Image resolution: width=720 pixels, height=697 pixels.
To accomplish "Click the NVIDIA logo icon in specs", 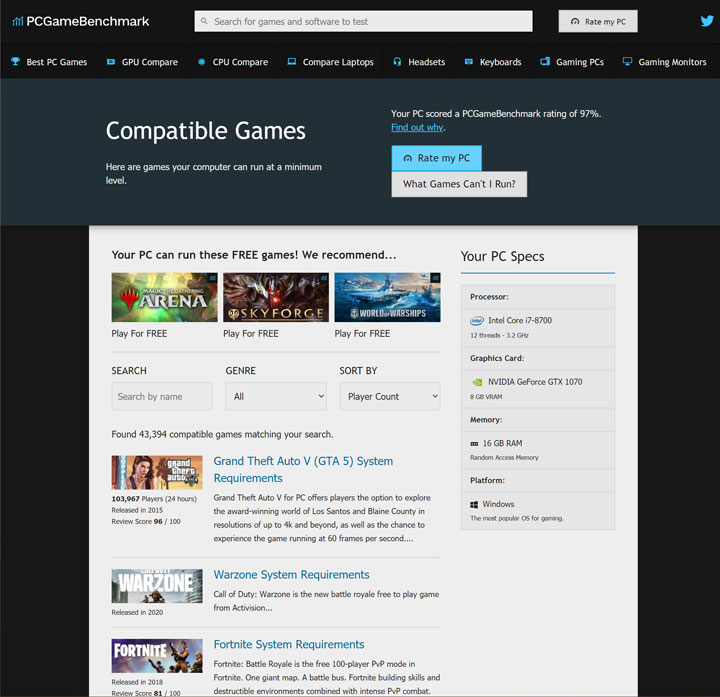I will [477, 382].
